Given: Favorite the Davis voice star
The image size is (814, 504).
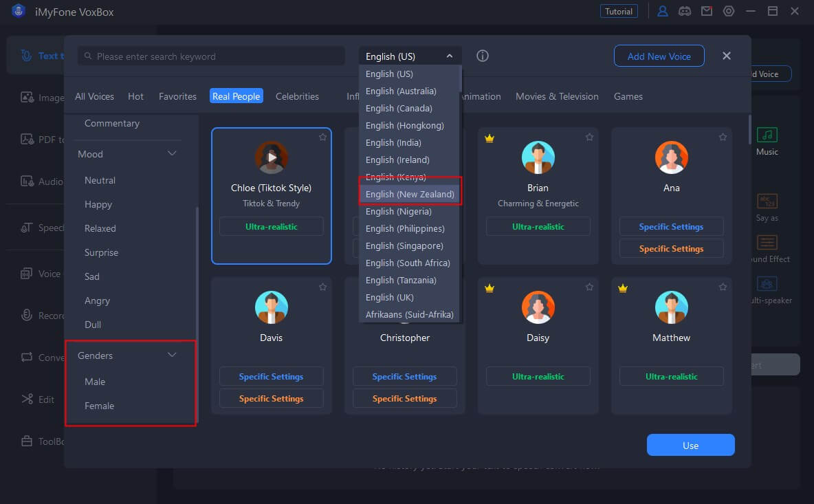Looking at the screenshot, I should [322, 287].
